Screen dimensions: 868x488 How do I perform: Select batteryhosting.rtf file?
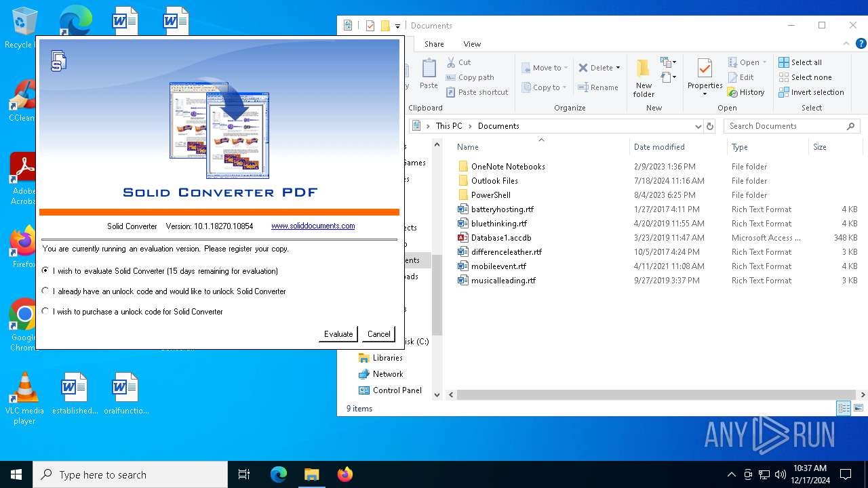[x=502, y=209]
